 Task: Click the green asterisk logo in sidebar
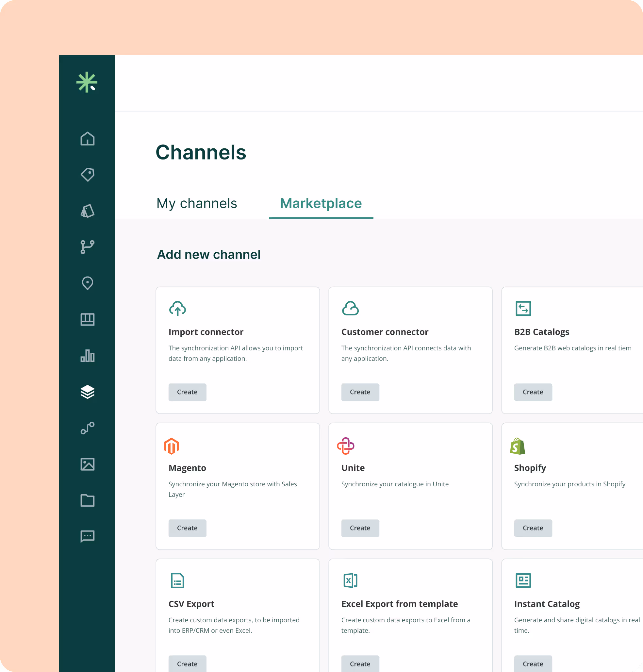(87, 82)
